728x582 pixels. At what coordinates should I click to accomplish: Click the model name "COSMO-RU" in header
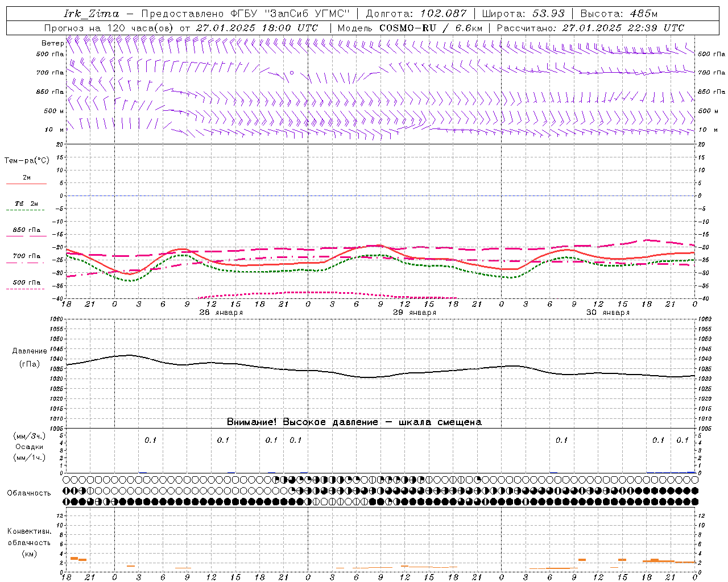coord(408,28)
